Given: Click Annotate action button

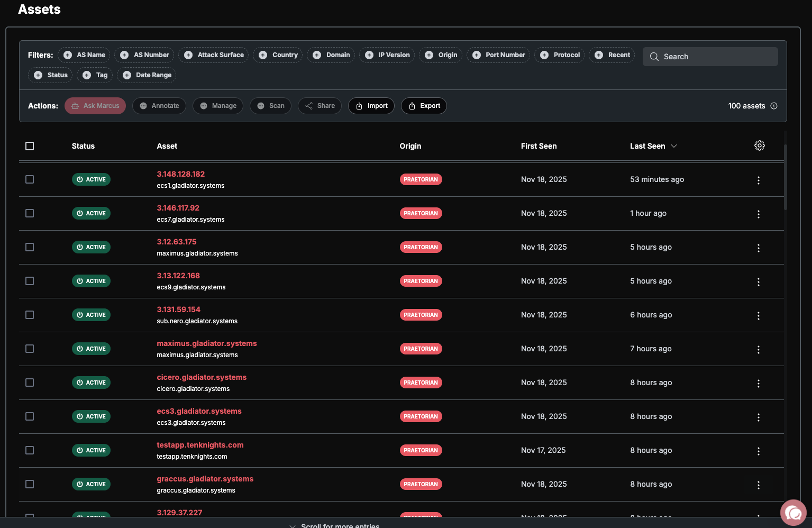Looking at the screenshot, I should click(x=159, y=106).
